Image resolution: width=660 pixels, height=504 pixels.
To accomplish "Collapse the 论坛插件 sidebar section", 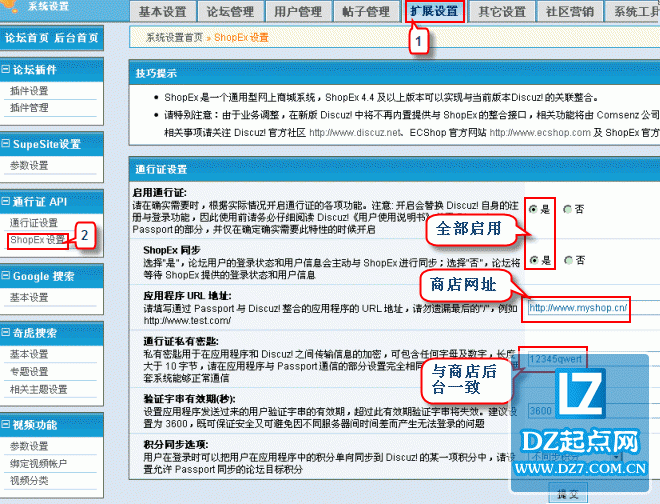I will (x=7, y=70).
